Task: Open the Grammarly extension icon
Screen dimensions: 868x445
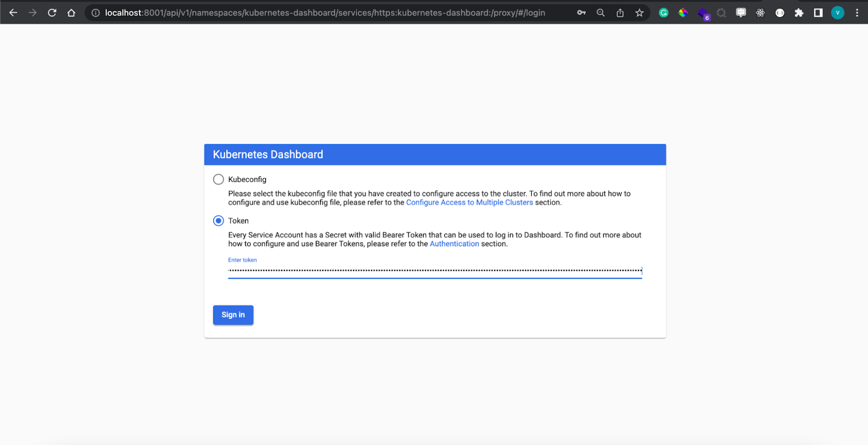Action: [x=663, y=12]
